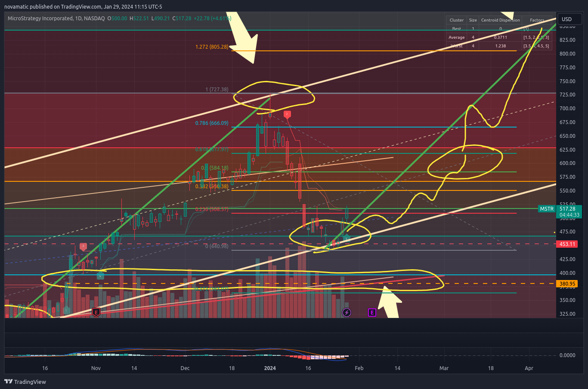Click the 700.00 price axis label
The image size is (588, 389).
point(567,109)
